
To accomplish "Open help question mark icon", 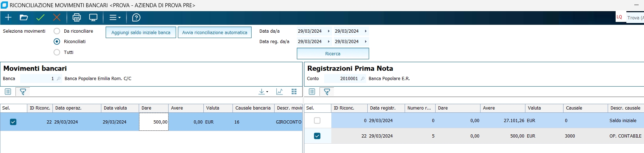I will [136, 18].
